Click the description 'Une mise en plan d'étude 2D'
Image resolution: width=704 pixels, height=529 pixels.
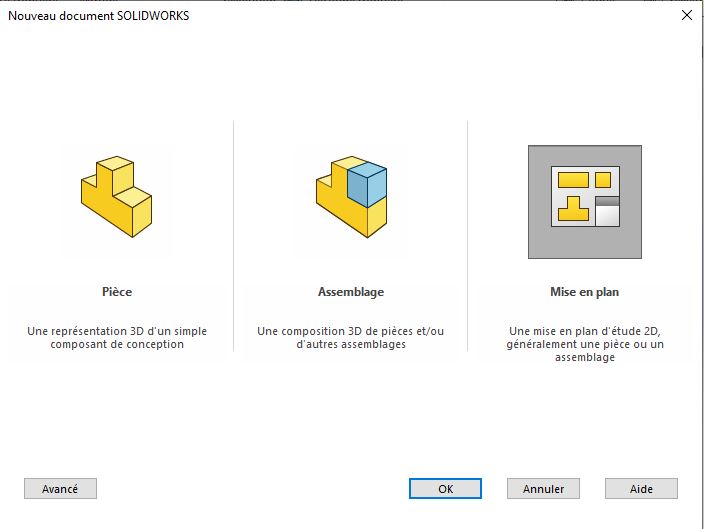tap(585, 344)
